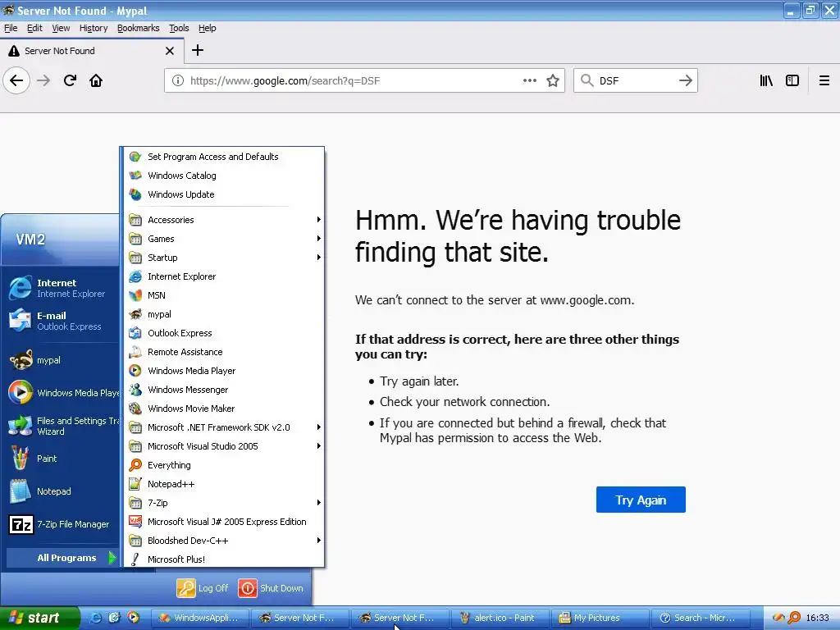Launch Everything search program
The width and height of the screenshot is (840, 630).
224,465
